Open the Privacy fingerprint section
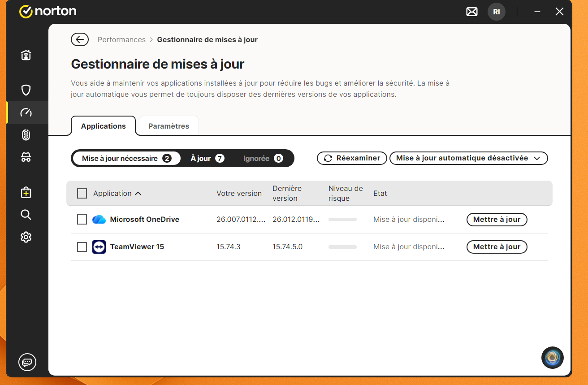Image resolution: width=588 pixels, height=385 pixels. pos(26,135)
